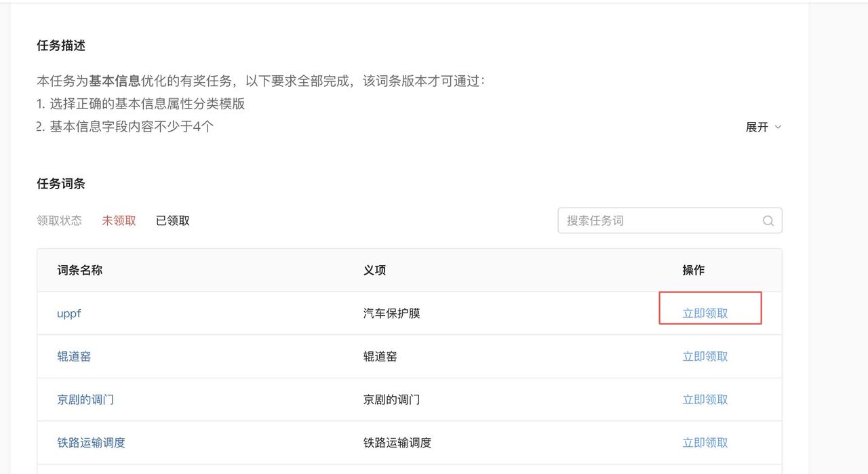
Task: Open the entry link 京剧的调门
Action: tap(85, 399)
